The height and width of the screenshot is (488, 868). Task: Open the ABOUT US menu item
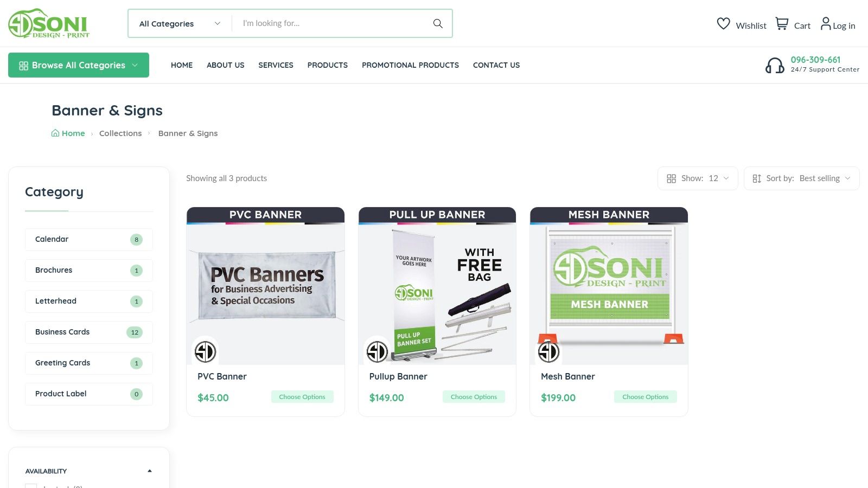[x=226, y=65]
